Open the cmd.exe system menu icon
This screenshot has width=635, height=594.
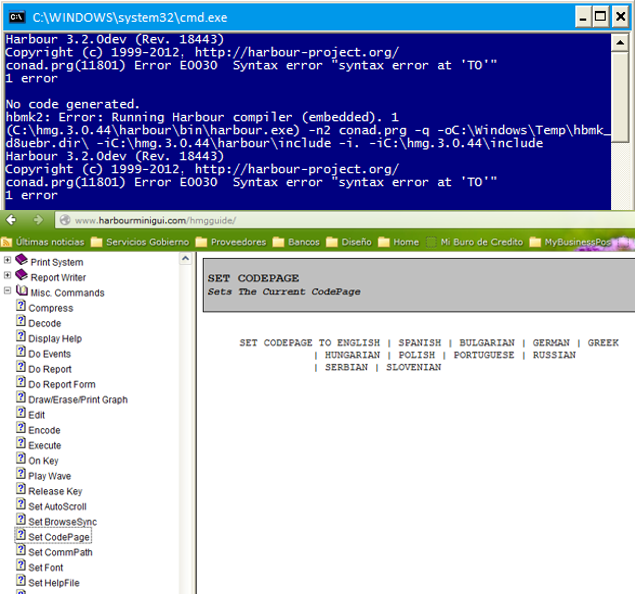(x=17, y=17)
